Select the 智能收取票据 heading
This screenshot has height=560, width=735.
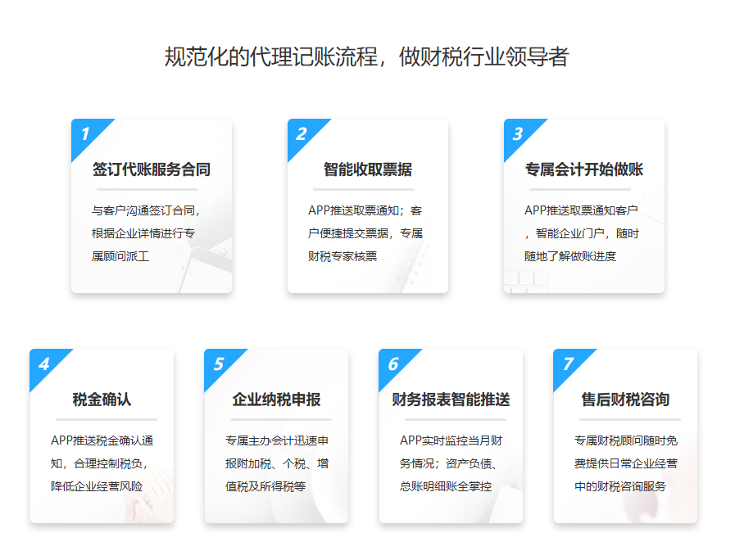pyautogui.click(x=368, y=170)
